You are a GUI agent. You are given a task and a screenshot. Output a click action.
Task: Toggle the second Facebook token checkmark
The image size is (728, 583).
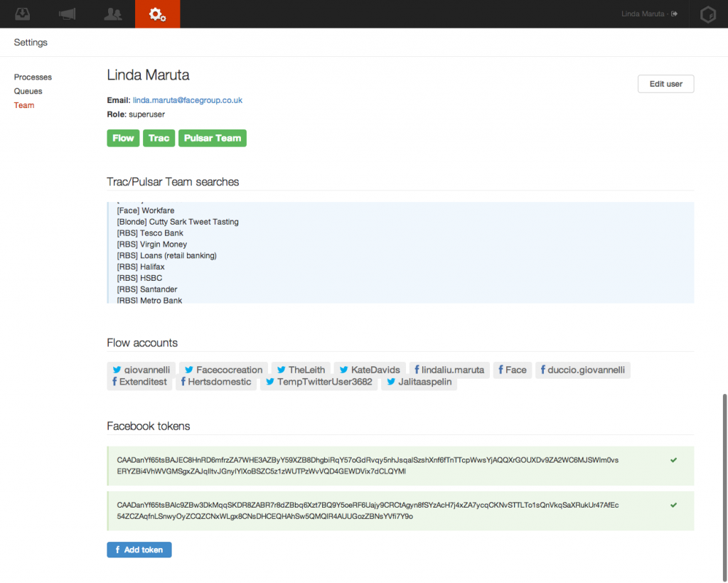click(673, 505)
